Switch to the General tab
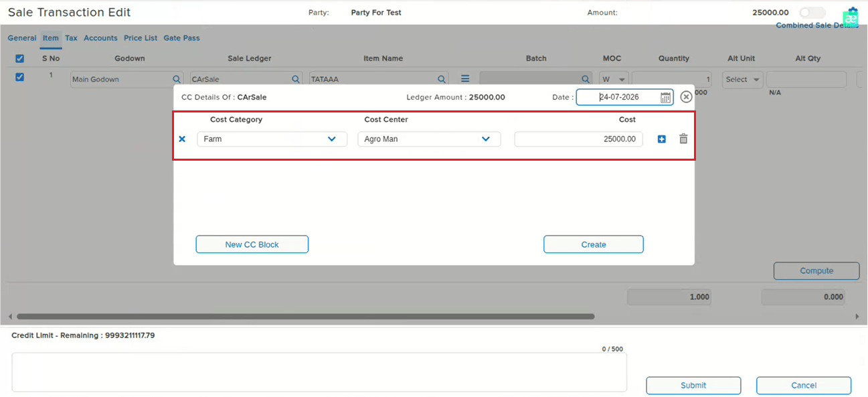The image size is (868, 397). coord(22,38)
